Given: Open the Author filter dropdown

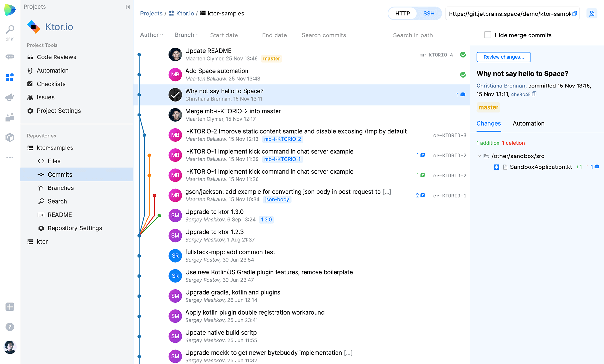Looking at the screenshot, I should (x=152, y=35).
